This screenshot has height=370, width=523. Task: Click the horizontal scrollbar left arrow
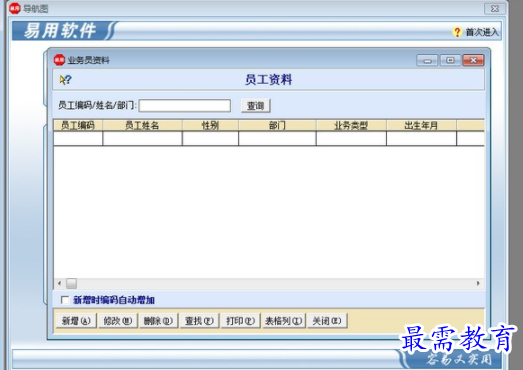pos(59,284)
